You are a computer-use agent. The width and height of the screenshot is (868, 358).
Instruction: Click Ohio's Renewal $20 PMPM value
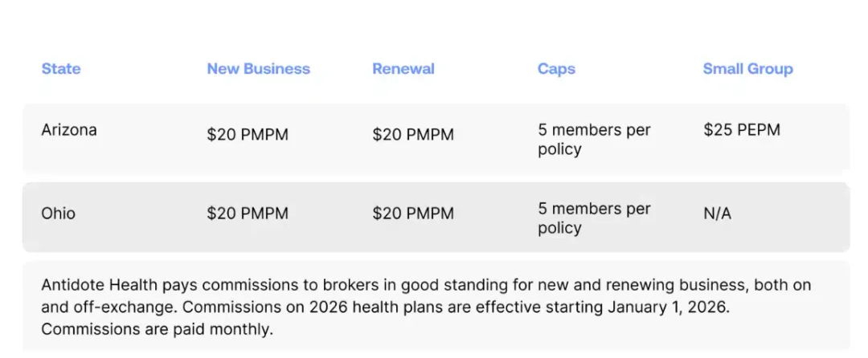click(x=413, y=214)
